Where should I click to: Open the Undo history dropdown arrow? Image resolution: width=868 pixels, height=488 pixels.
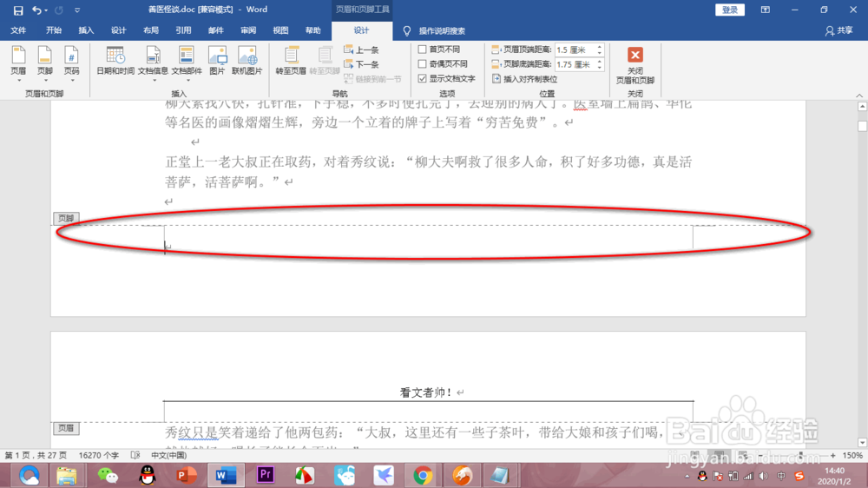pyautogui.click(x=46, y=10)
